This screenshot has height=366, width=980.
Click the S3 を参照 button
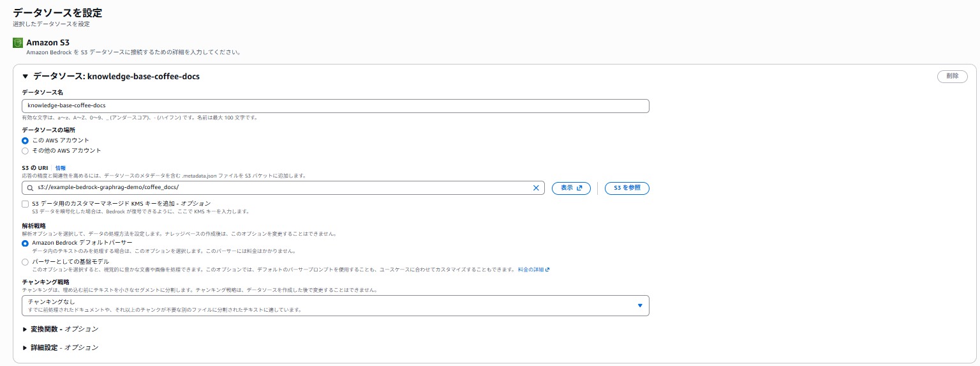pyautogui.click(x=627, y=188)
